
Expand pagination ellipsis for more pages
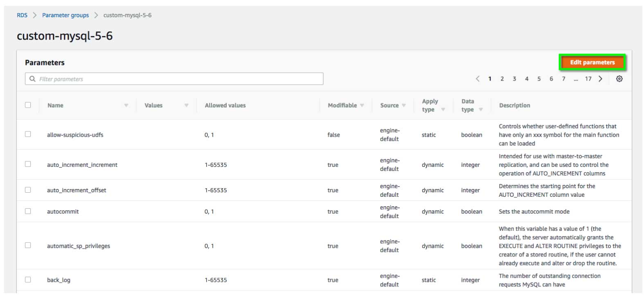pyautogui.click(x=576, y=79)
